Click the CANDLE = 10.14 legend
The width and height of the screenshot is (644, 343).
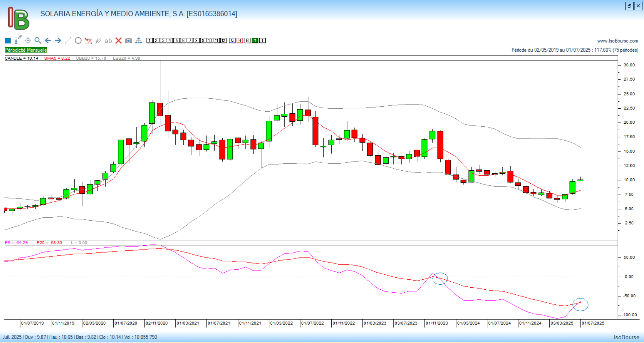[x=21, y=58]
